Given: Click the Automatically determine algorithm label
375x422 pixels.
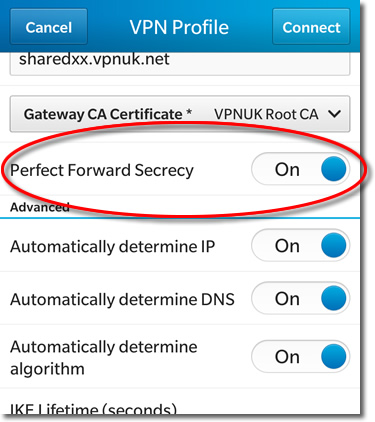Looking at the screenshot, I should point(104,358).
